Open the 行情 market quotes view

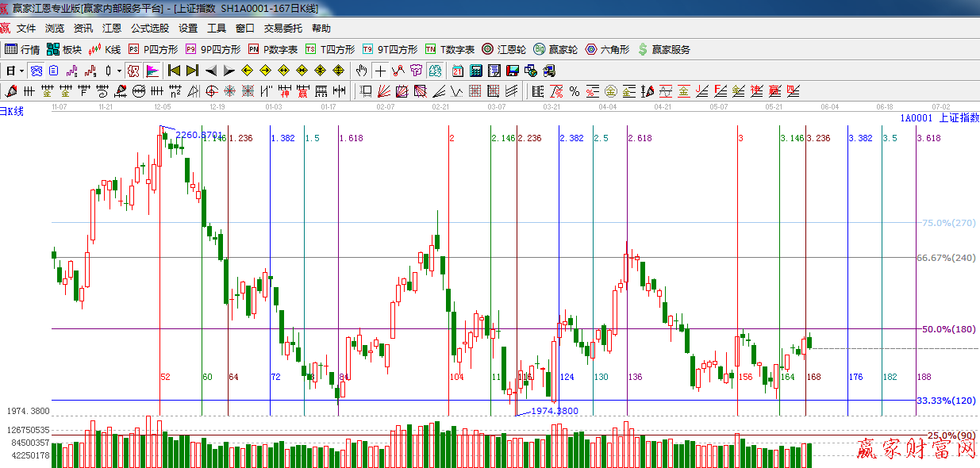[22, 49]
